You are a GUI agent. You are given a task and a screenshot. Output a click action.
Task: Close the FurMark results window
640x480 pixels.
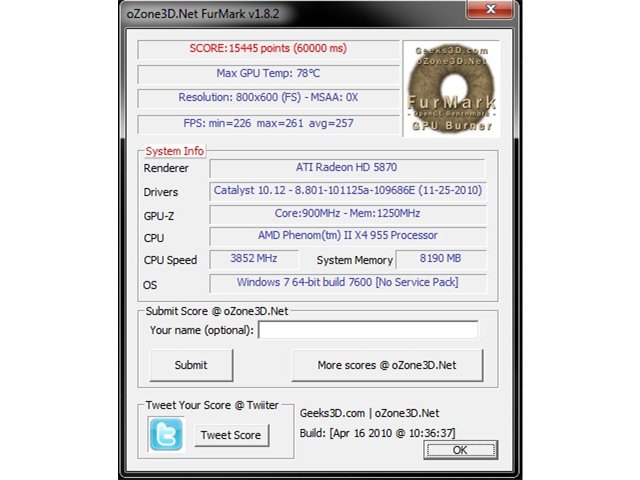click(490, 9)
